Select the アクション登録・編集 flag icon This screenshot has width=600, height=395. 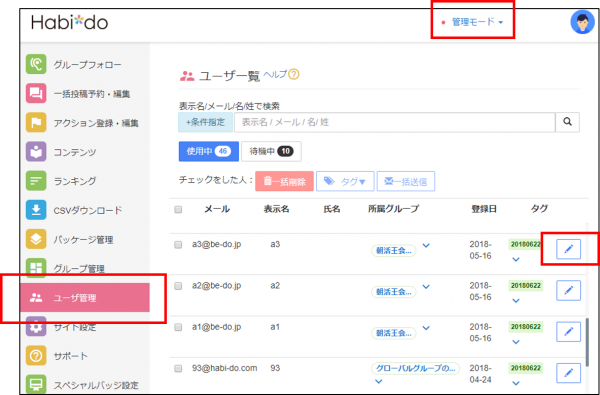point(36,122)
